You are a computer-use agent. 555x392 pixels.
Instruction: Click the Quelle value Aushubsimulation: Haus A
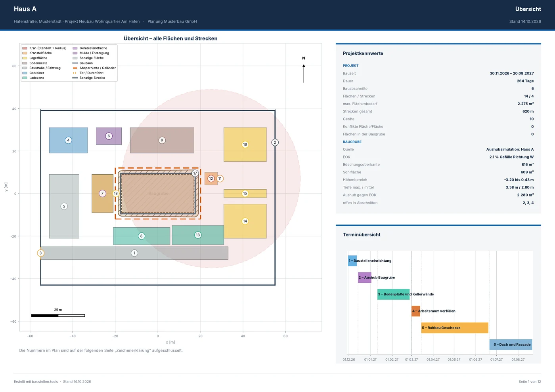tap(510, 150)
